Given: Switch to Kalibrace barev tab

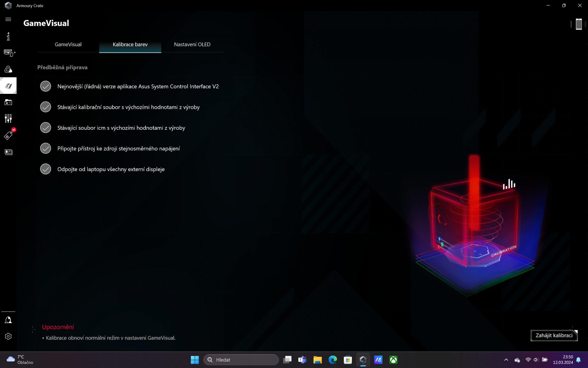Looking at the screenshot, I should (130, 44).
